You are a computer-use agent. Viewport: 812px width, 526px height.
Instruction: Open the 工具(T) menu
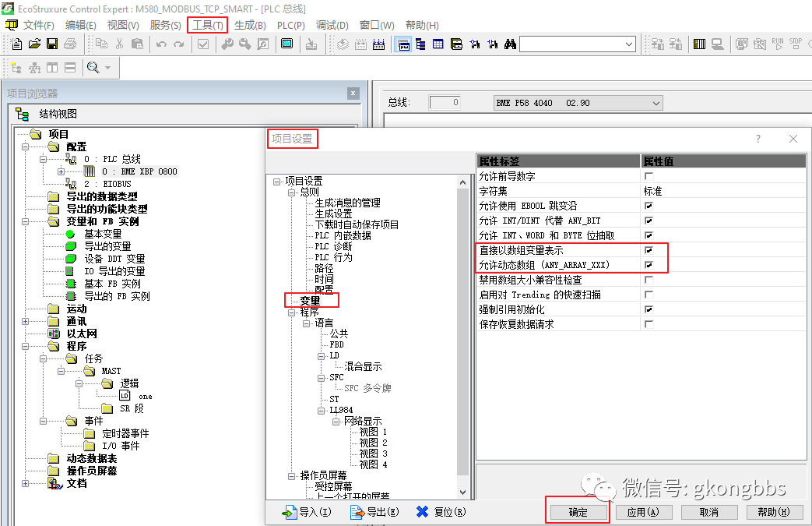click(207, 26)
